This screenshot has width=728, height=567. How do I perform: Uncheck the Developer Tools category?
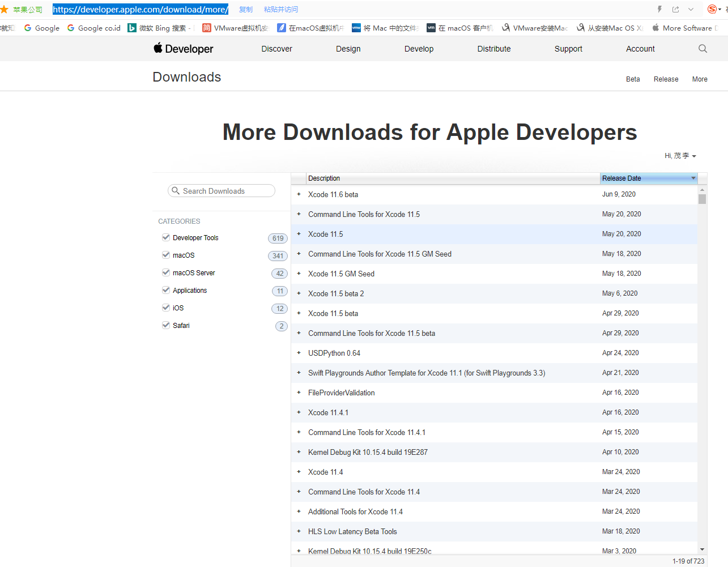tap(166, 237)
